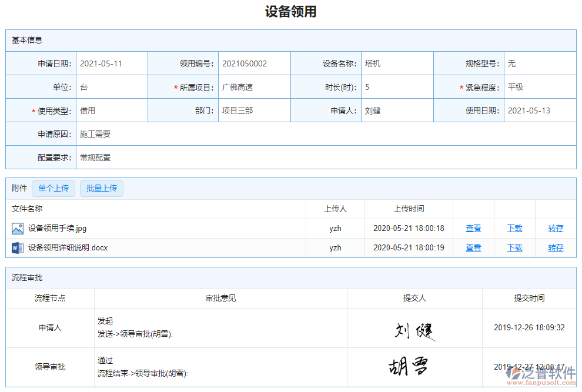The width and height of the screenshot is (582, 392).
Task: Click 转存 for 设备领用详细说明.docx
Action: pyautogui.click(x=556, y=247)
